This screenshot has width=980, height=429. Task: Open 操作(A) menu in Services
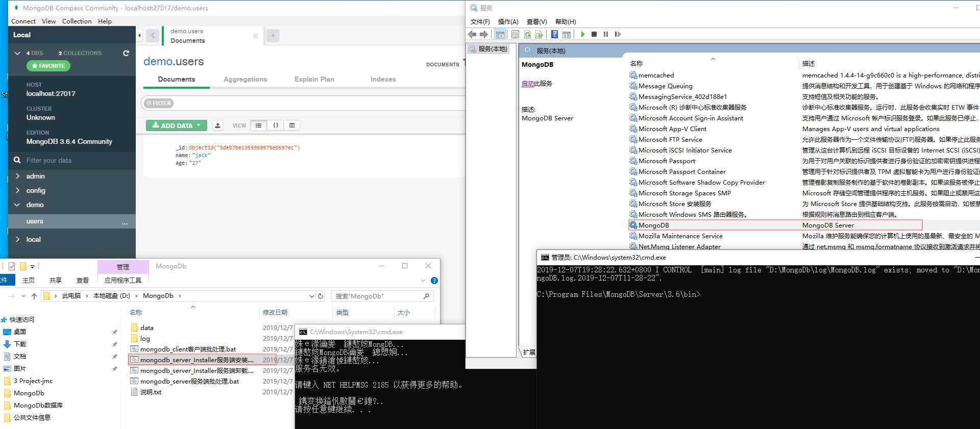tap(508, 21)
